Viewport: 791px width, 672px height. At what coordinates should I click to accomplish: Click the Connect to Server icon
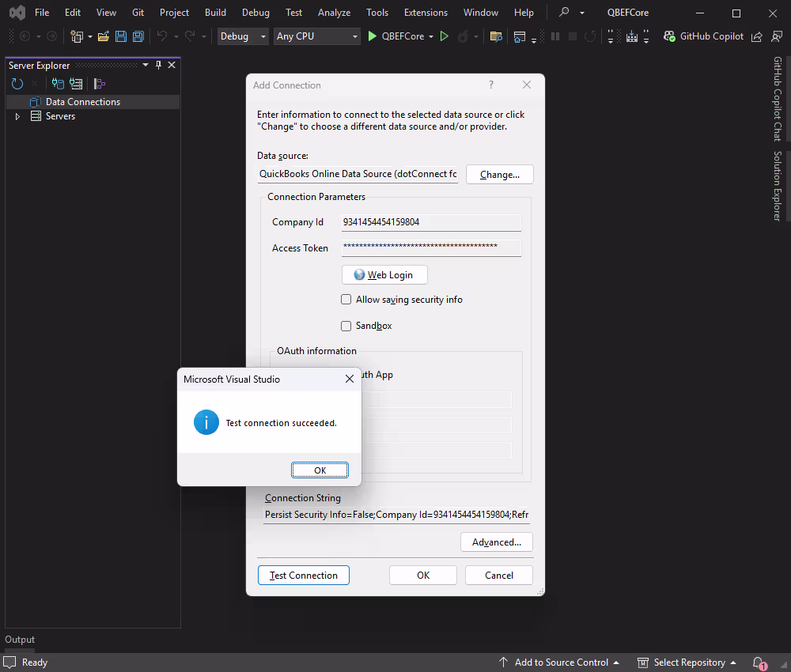click(x=76, y=84)
